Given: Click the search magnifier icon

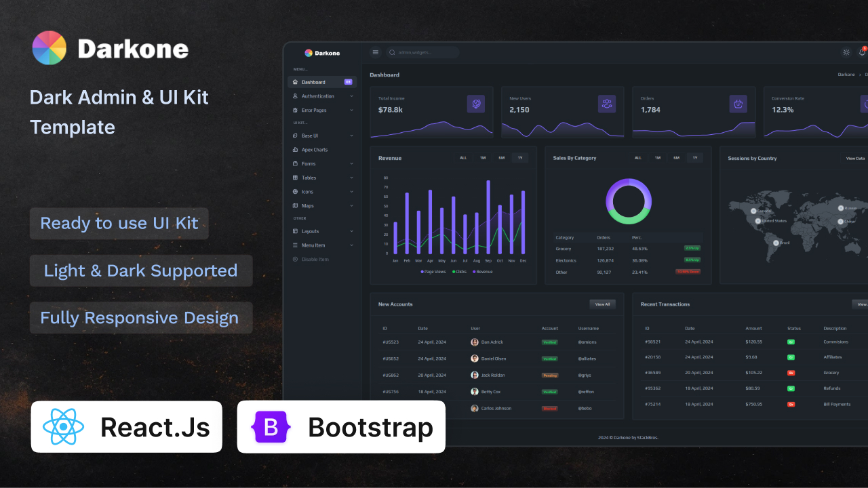Looking at the screenshot, I should point(393,52).
